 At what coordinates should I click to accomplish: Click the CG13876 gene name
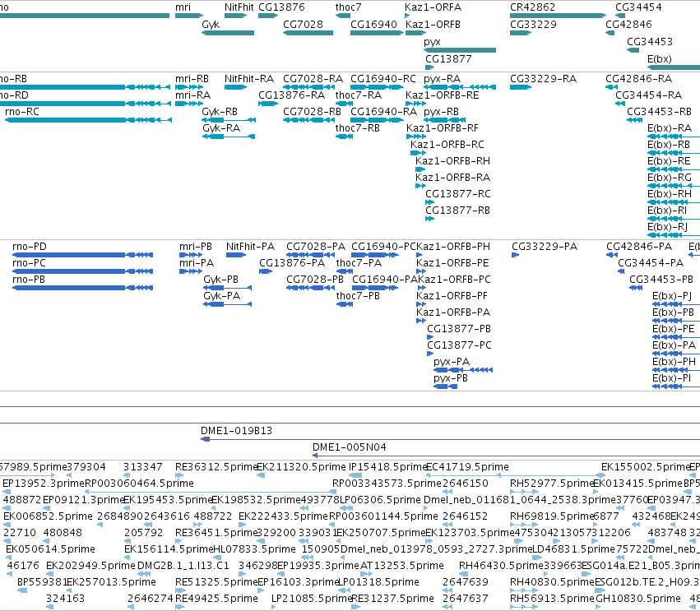tap(281, 7)
